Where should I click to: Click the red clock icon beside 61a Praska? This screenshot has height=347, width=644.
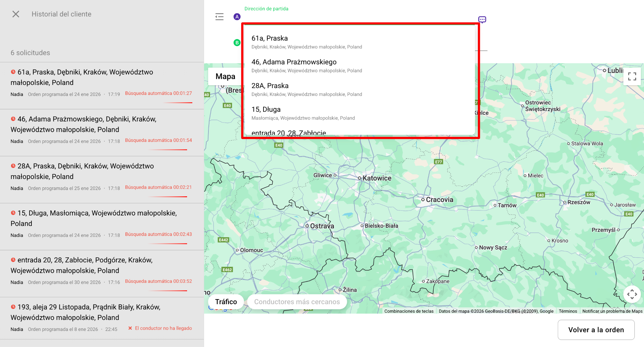click(13, 72)
